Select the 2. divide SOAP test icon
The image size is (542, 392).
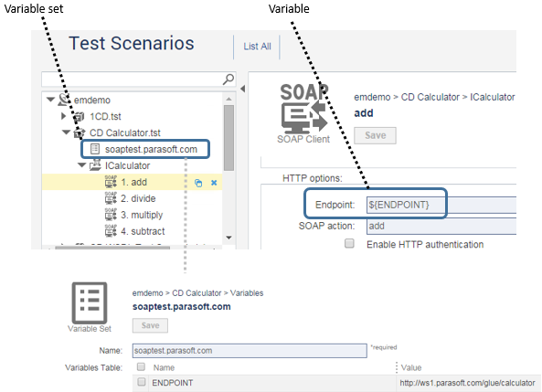tap(111, 198)
